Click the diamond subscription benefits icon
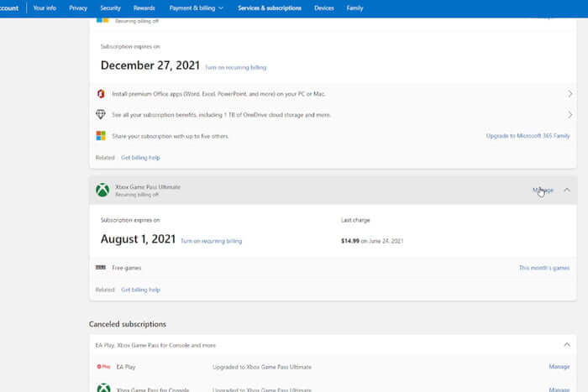588x392 pixels. tap(101, 114)
